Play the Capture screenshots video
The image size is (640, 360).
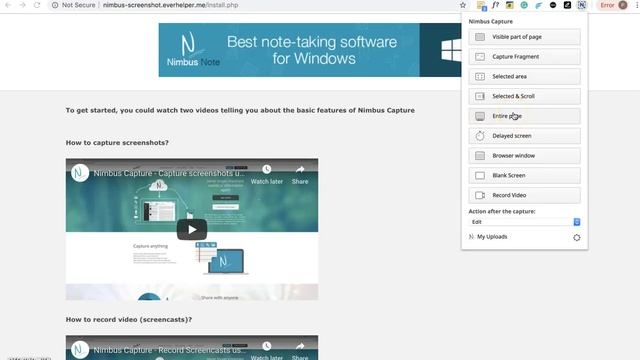click(192, 229)
